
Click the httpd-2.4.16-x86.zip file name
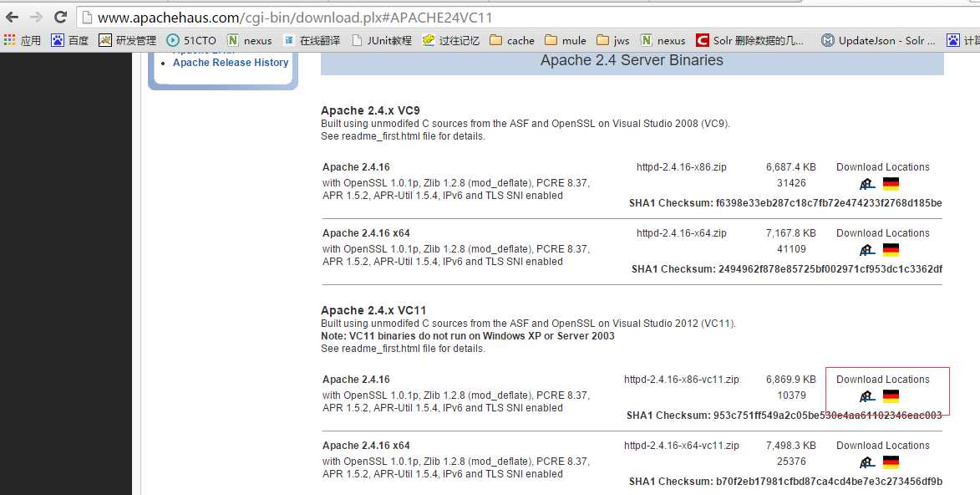click(681, 167)
